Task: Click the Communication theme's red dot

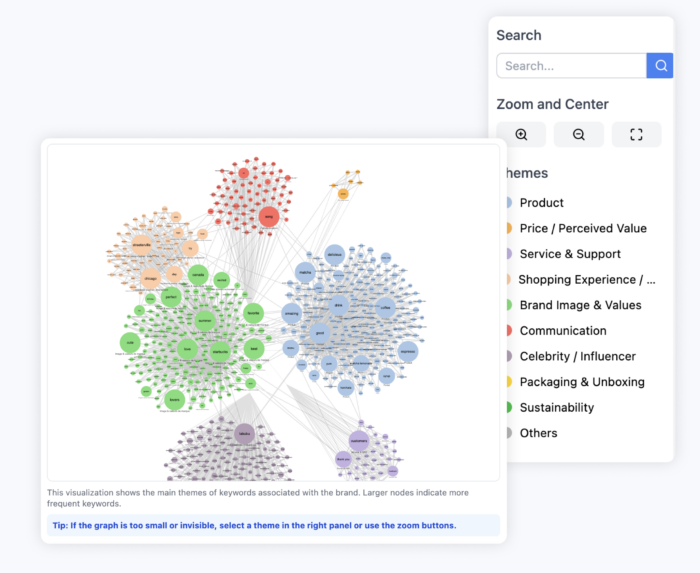Action: point(507,331)
